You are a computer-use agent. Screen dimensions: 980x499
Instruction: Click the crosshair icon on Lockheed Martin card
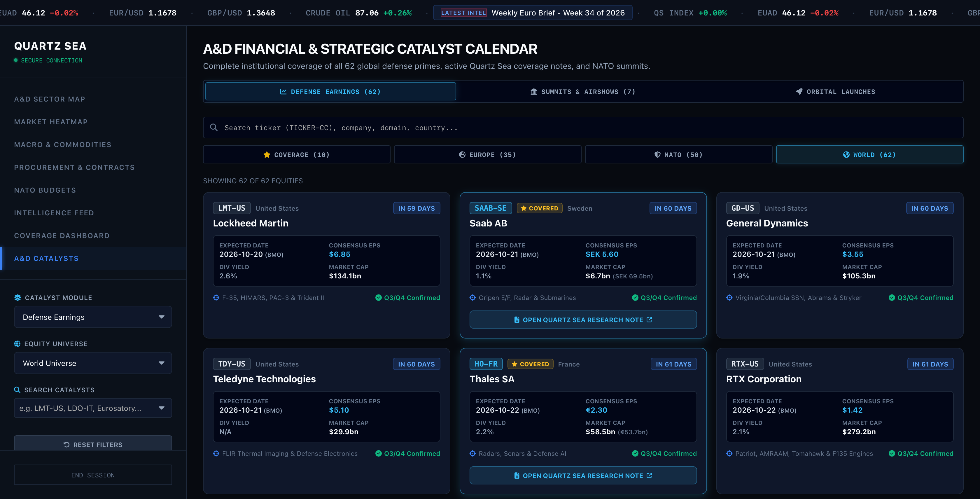[x=216, y=298]
